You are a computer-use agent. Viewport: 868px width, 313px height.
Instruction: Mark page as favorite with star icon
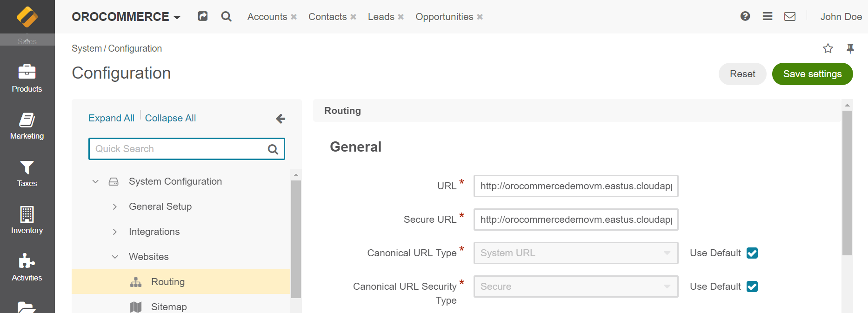[x=828, y=48]
